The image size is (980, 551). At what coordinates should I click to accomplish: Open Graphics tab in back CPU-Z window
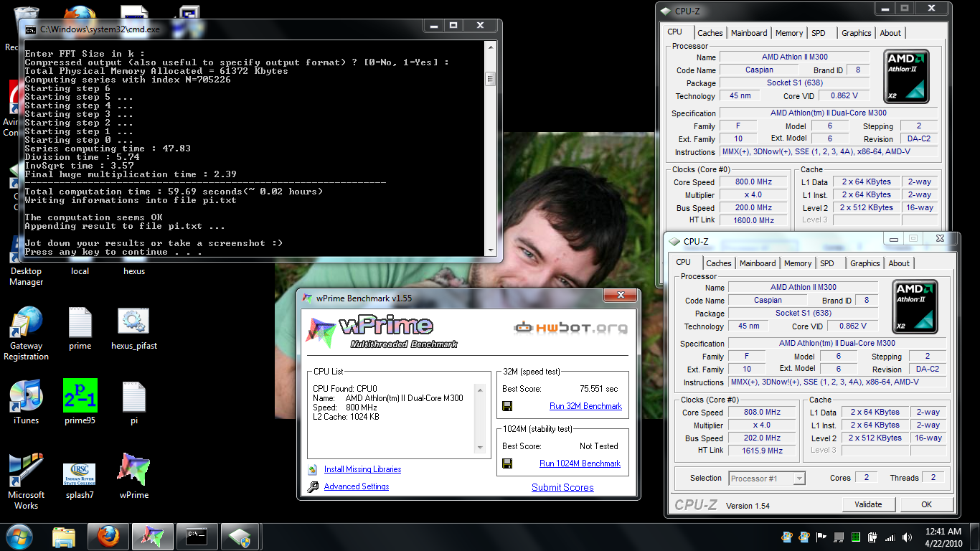[x=856, y=33]
